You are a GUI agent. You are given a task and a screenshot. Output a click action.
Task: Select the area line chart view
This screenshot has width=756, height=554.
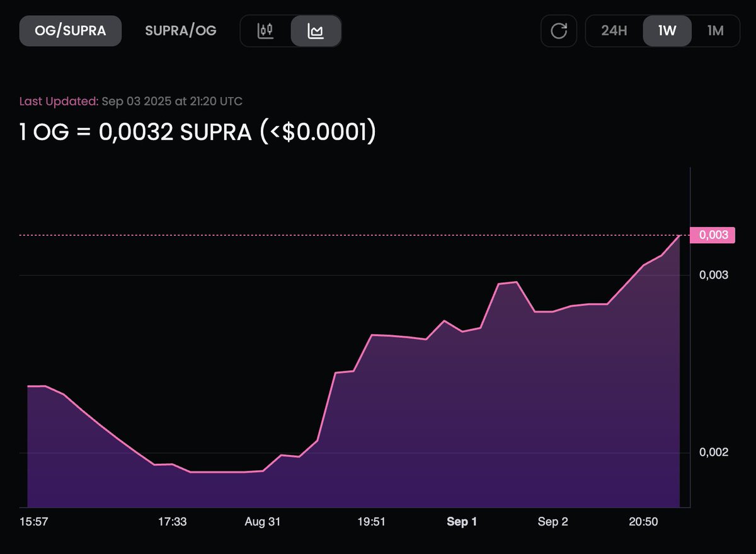pos(316,31)
